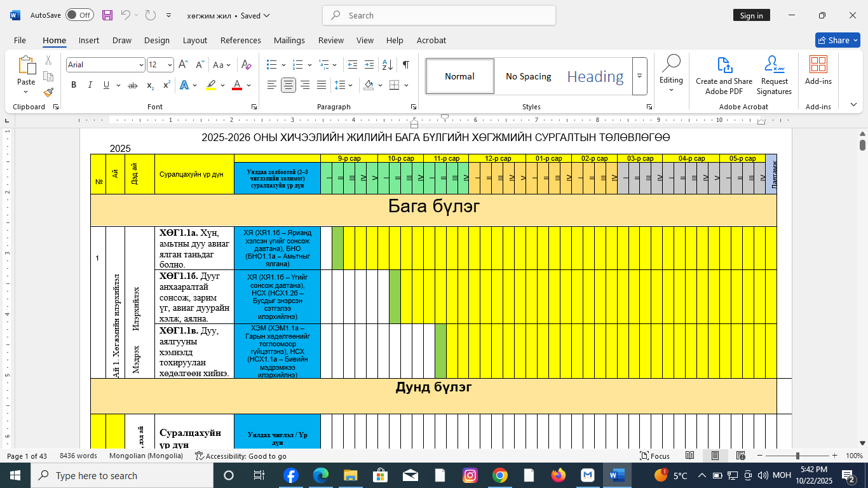Click the Share button
Image resolution: width=868 pixels, height=488 pixels.
point(837,40)
